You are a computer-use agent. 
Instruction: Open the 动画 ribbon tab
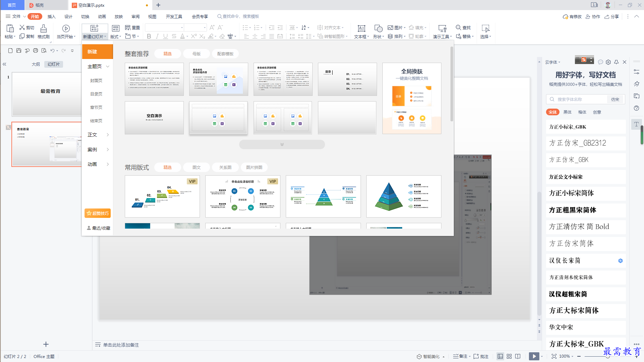click(102, 16)
